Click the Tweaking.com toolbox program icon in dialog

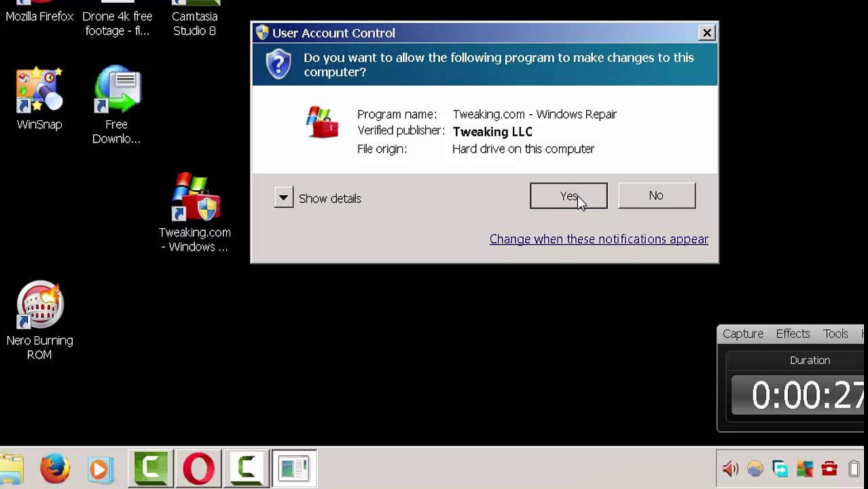[x=322, y=123]
